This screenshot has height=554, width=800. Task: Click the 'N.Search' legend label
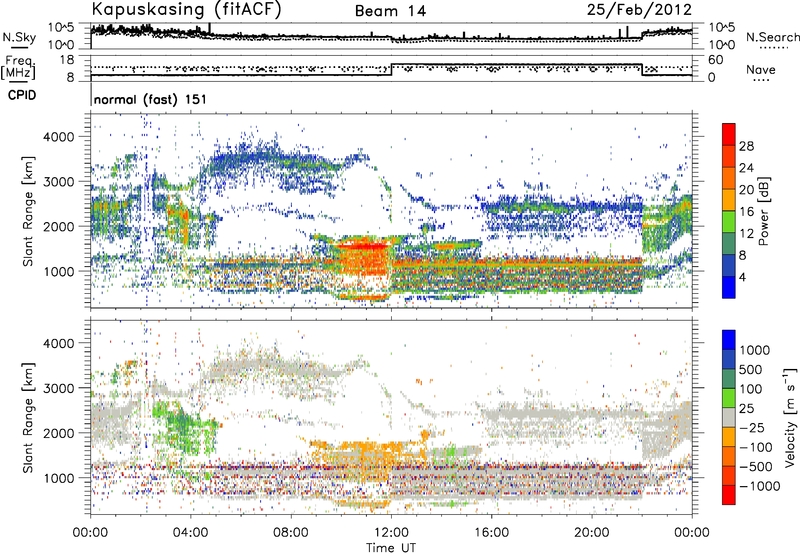[x=772, y=37]
